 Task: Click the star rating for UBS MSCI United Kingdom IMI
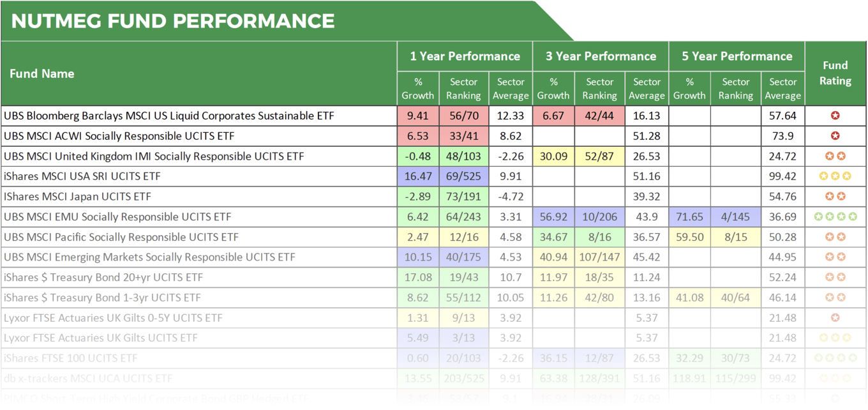tap(835, 156)
